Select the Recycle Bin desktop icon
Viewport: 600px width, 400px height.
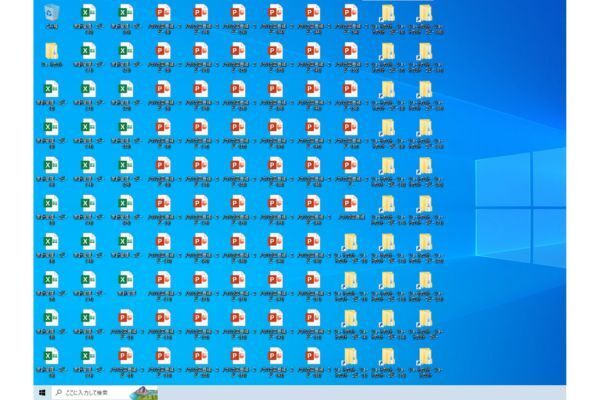[x=52, y=14]
